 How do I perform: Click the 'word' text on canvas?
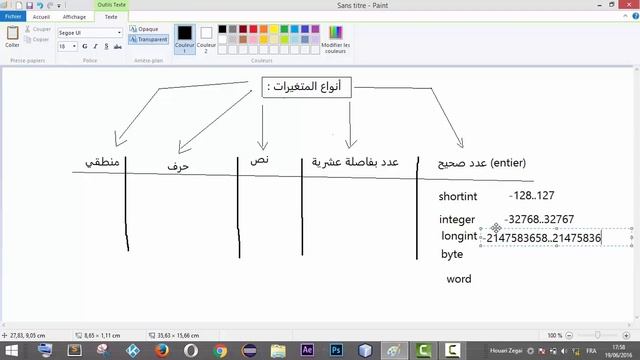(459, 279)
